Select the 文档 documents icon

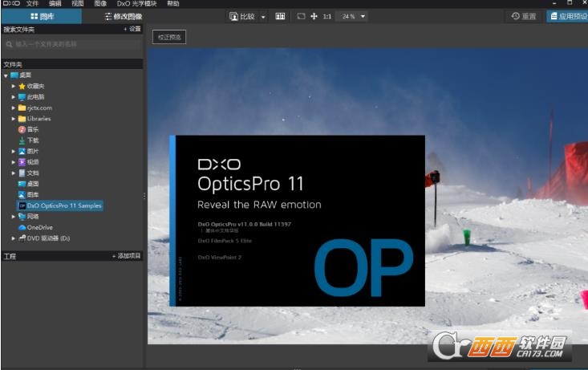coord(22,173)
